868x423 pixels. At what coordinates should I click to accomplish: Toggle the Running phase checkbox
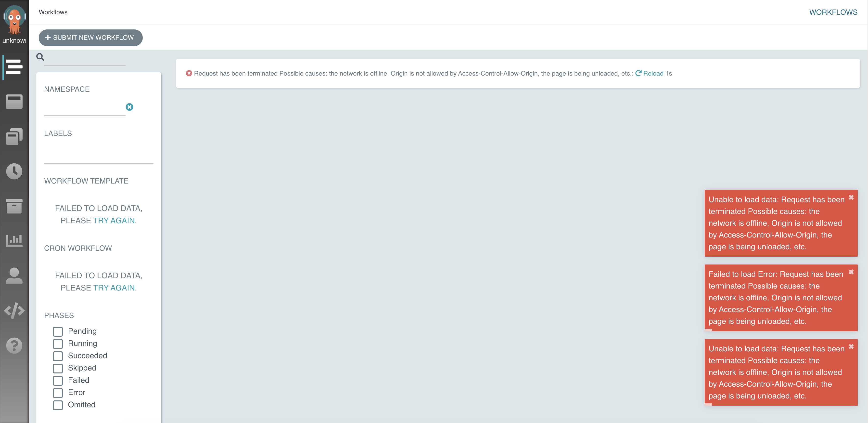point(58,344)
